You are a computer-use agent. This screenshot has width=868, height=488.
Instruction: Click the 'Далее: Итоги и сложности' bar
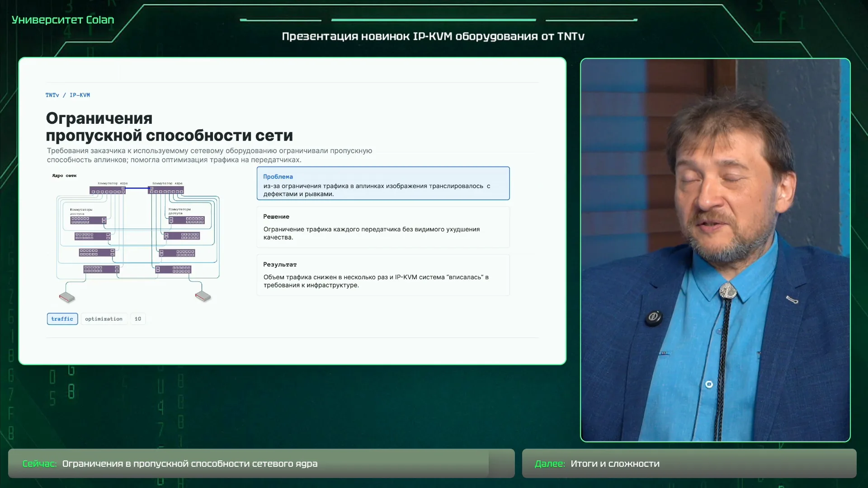[x=689, y=464]
